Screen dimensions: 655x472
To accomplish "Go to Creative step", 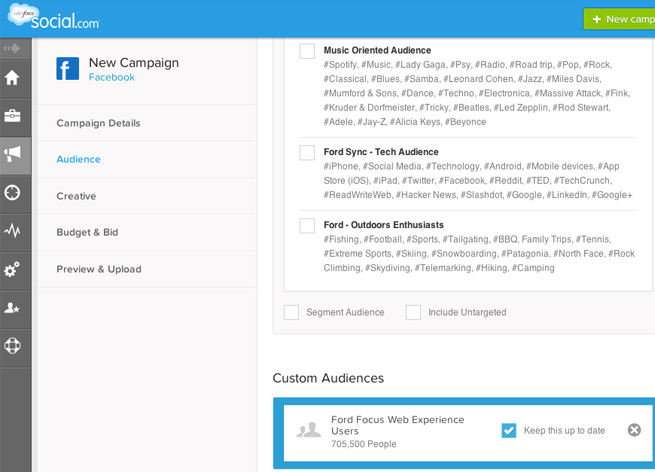I will pyautogui.click(x=147, y=196).
